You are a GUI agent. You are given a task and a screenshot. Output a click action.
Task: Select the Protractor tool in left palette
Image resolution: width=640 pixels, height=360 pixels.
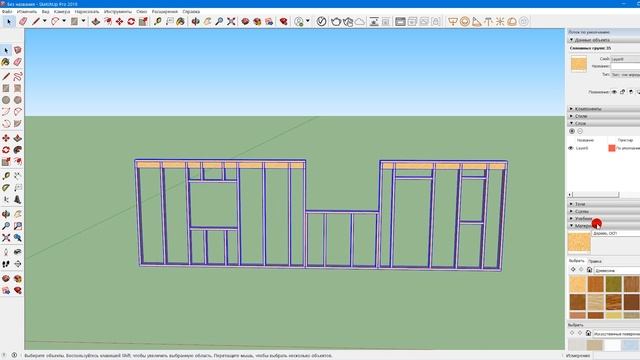[6, 187]
